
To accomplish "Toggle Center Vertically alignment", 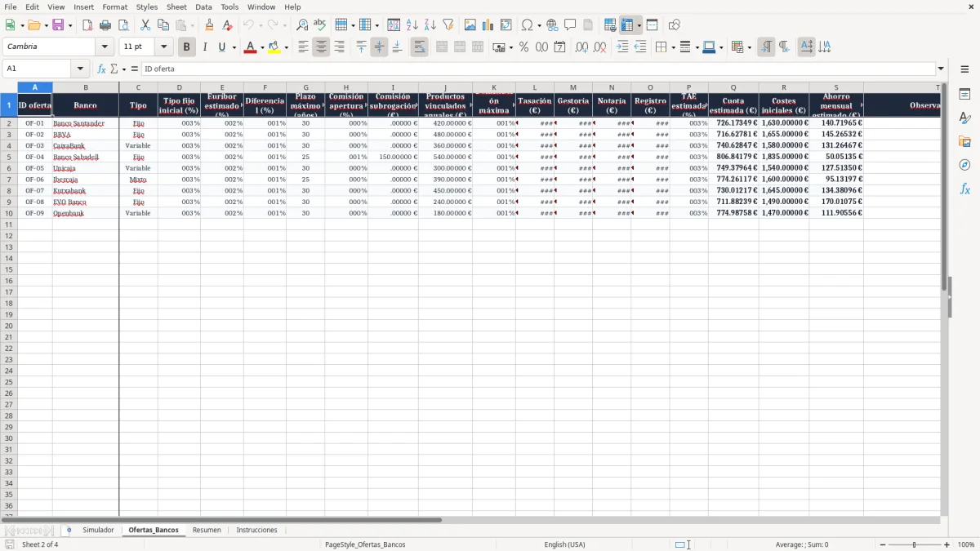I will 379,47.
